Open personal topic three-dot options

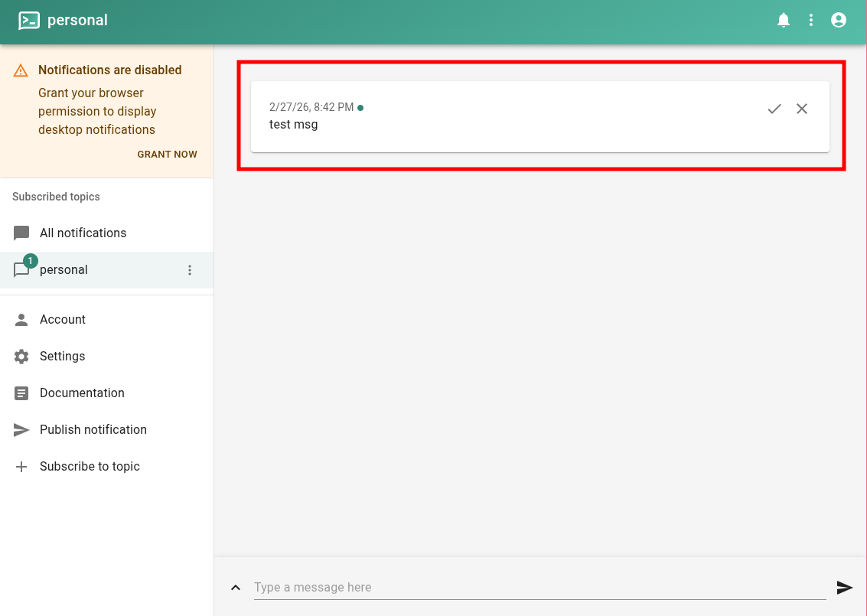tap(190, 270)
